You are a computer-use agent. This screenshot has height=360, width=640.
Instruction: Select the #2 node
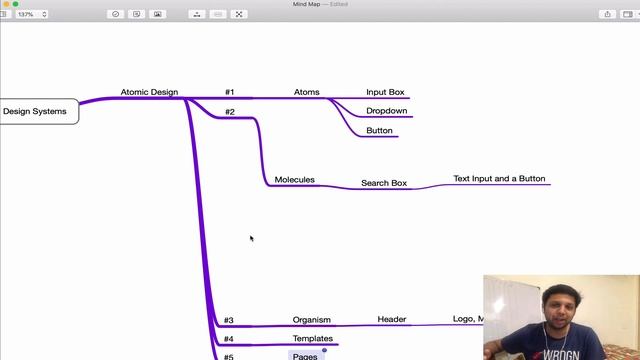pos(230,112)
